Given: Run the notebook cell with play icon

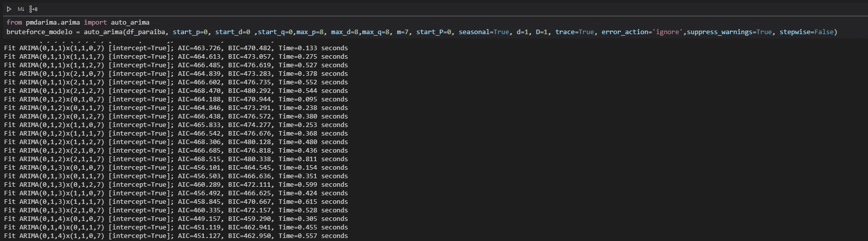Looking at the screenshot, I should coord(9,9).
